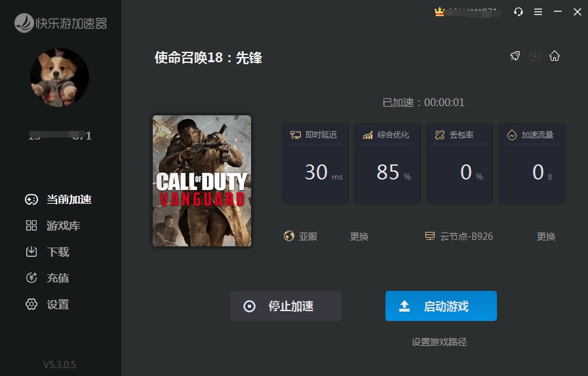The height and width of the screenshot is (376, 588).
Task: Open 设置游戏路径 link
Action: click(439, 342)
